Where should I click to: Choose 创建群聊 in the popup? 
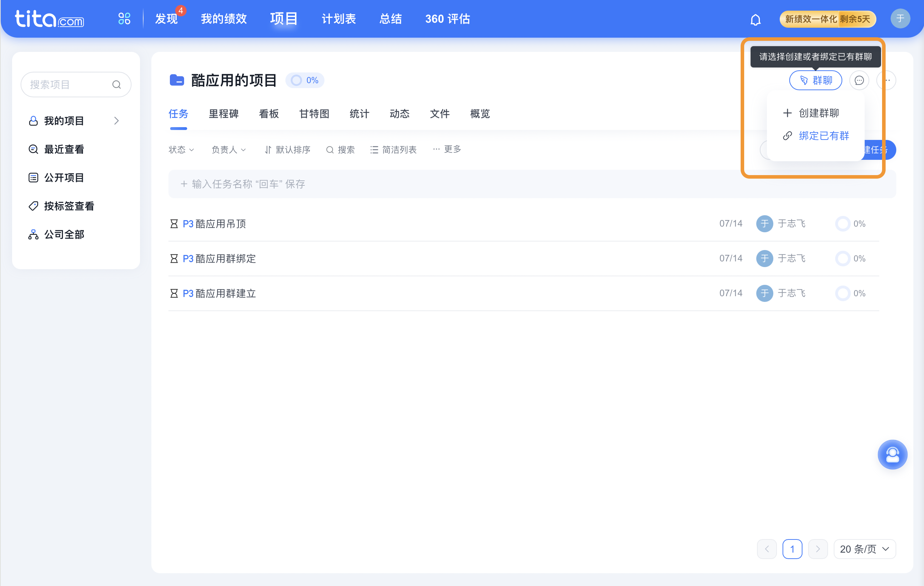click(x=818, y=113)
